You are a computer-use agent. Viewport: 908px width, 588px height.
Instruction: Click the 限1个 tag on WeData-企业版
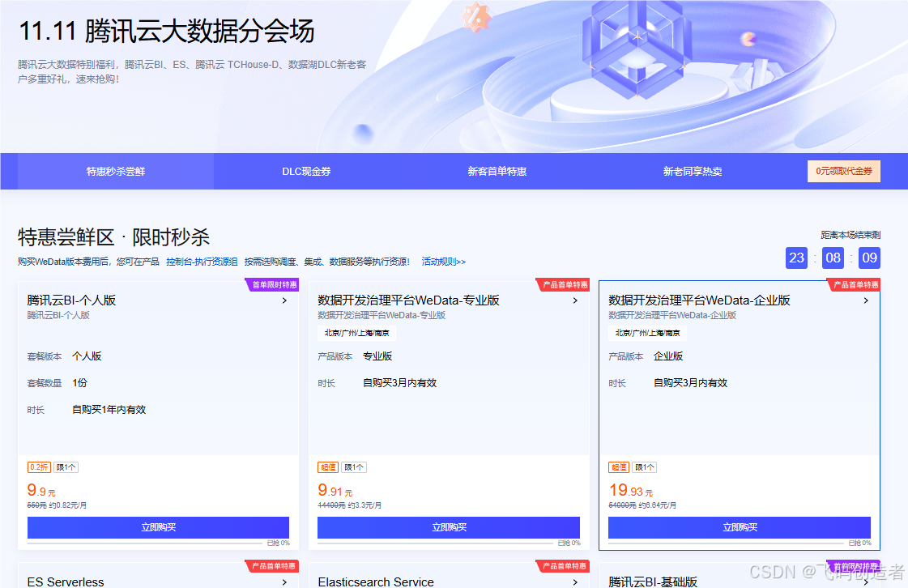tap(645, 467)
